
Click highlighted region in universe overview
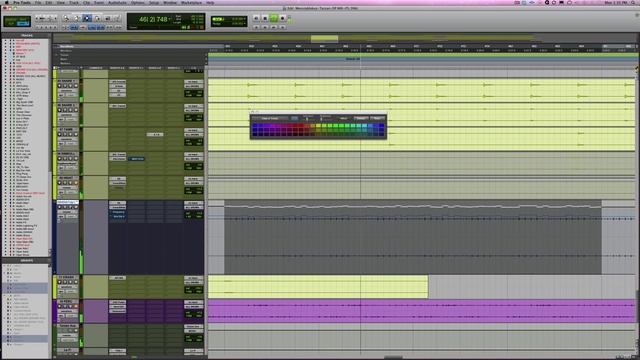(x=324, y=39)
